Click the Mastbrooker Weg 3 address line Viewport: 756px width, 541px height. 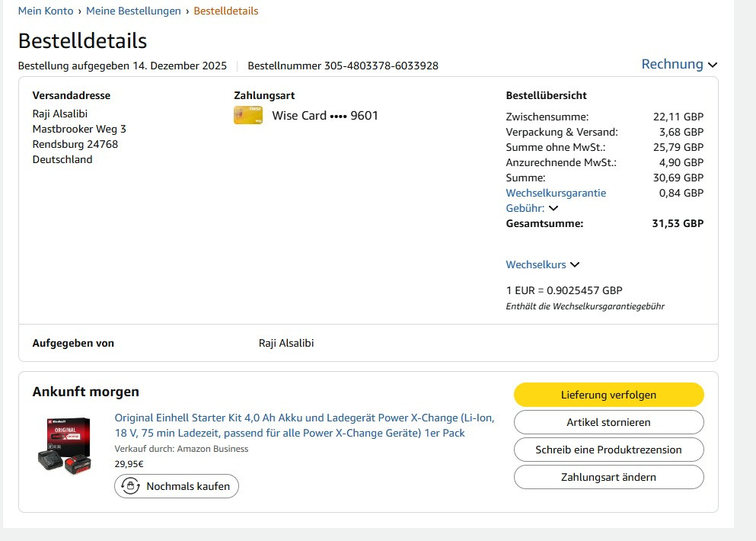tap(79, 129)
